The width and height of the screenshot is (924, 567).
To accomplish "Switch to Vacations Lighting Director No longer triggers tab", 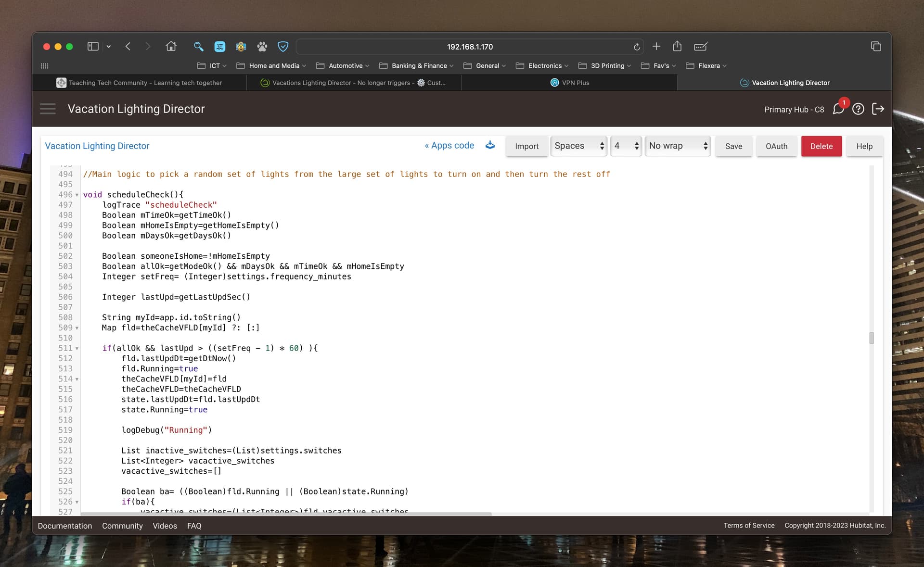I will coord(354,83).
